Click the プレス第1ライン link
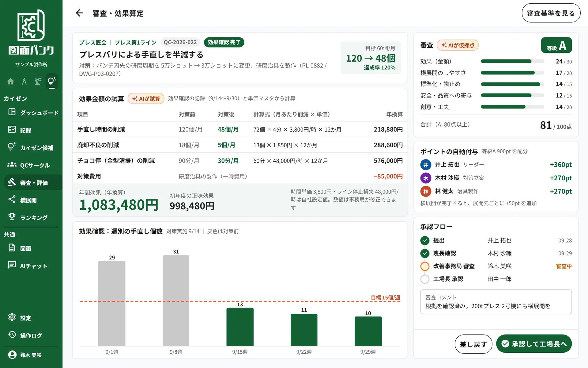 pyautogui.click(x=135, y=42)
